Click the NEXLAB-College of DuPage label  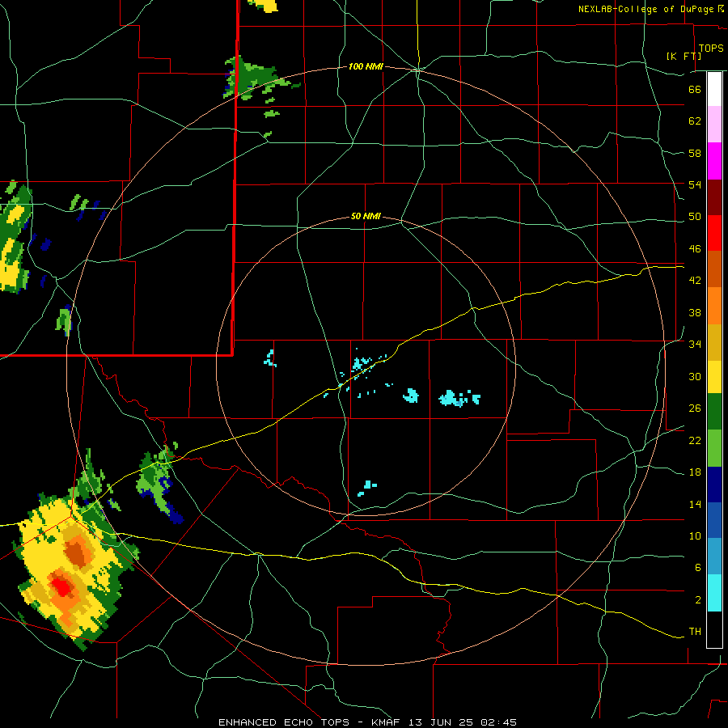[645, 9]
